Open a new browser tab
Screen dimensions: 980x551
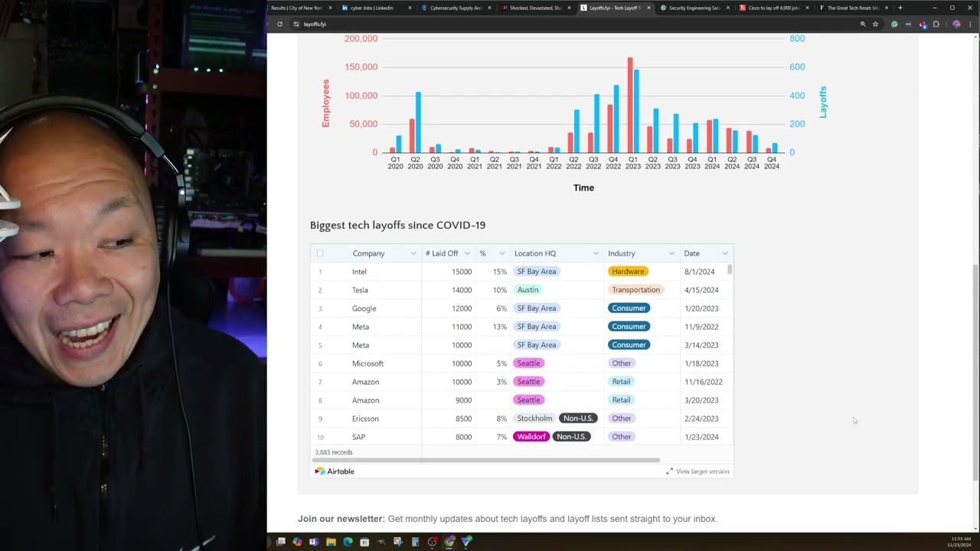[900, 8]
